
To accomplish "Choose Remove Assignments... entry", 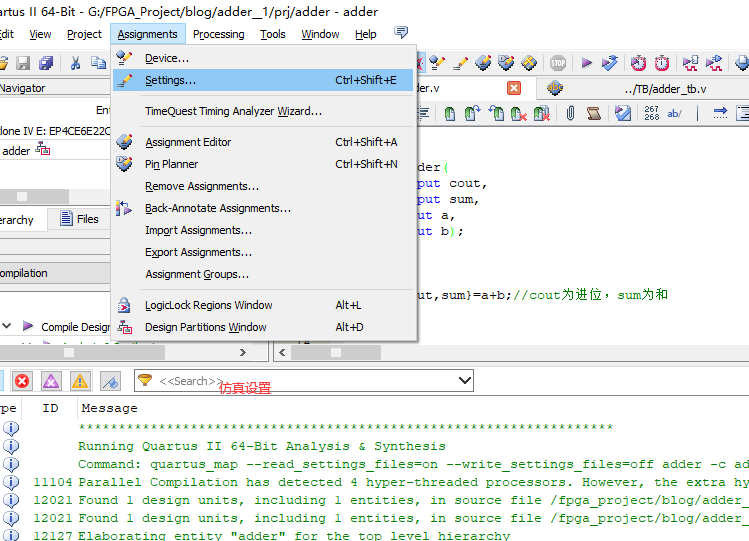I will coord(263,186).
